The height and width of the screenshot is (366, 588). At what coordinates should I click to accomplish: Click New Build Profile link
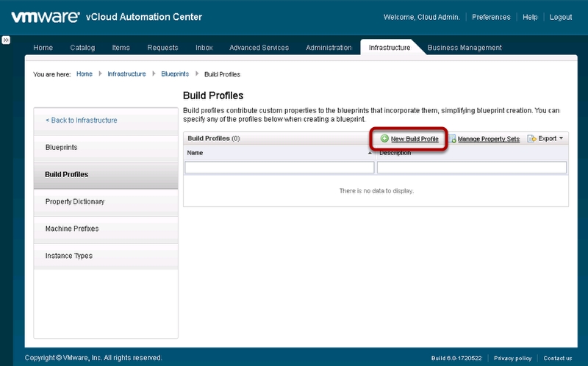pos(415,139)
